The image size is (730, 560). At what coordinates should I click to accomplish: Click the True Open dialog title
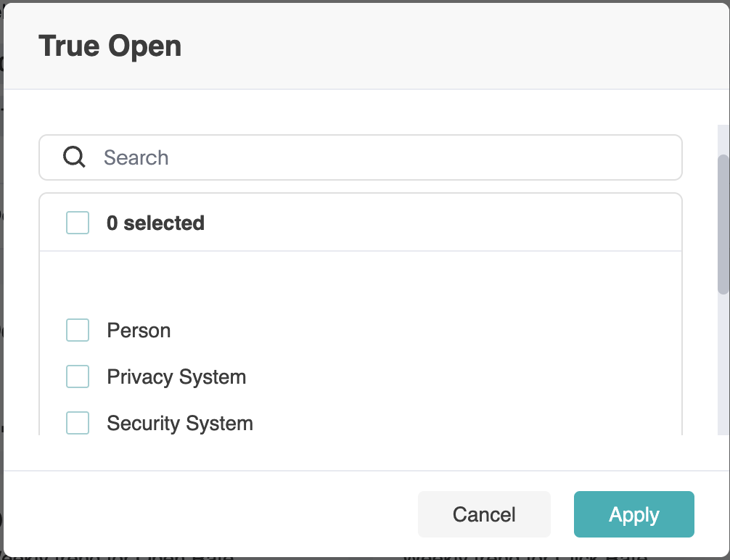pos(110,46)
